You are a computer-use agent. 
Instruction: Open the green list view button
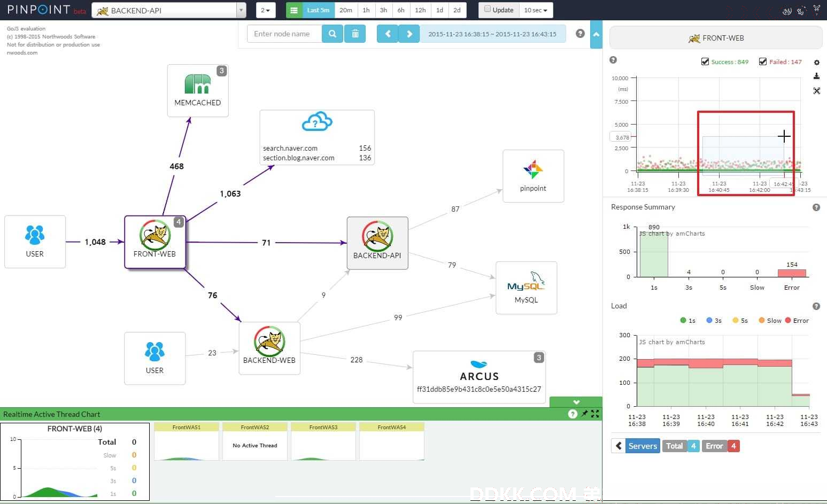coord(293,10)
